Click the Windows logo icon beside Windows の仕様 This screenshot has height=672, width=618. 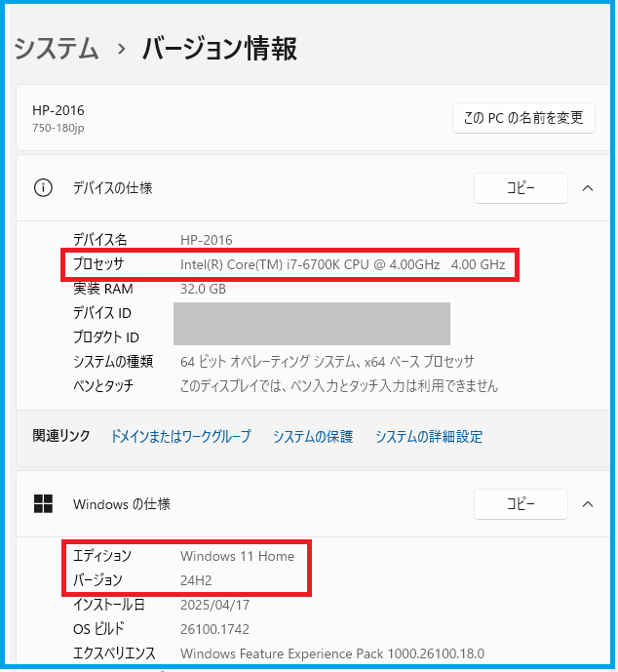pos(43,504)
